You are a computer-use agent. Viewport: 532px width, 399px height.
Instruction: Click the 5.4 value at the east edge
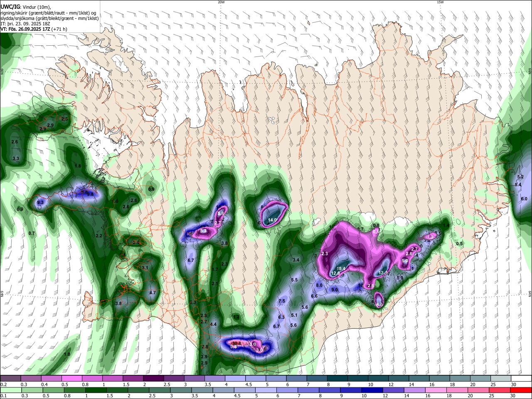point(518,185)
